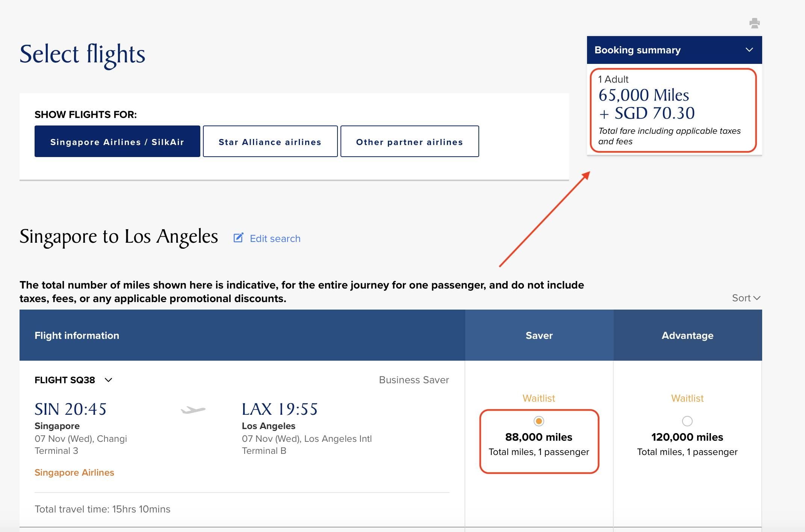Viewport: 805px width, 532px height.
Task: Click the SHOW FLIGHTS FOR: label
Action: [x=86, y=115]
